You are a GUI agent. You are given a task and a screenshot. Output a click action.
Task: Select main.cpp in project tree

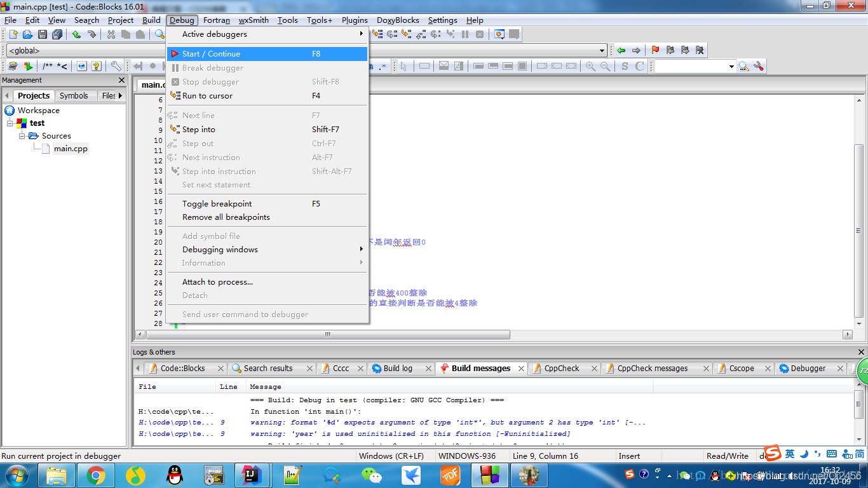(x=71, y=149)
